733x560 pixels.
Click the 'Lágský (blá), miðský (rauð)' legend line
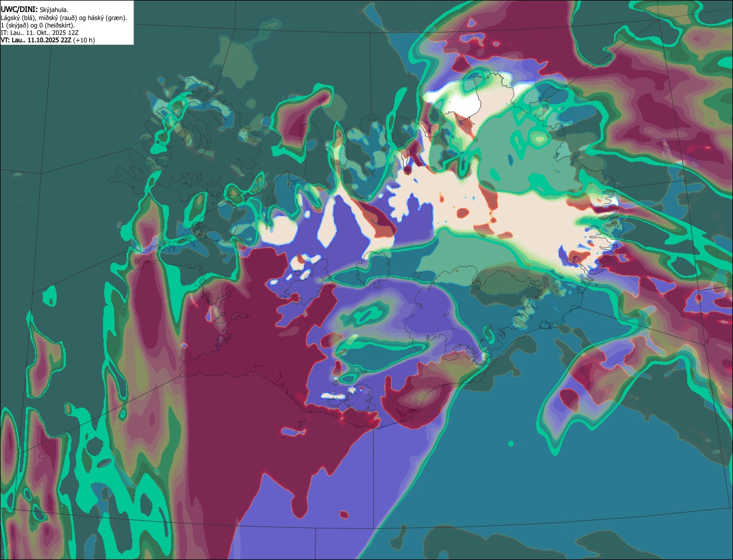64,18
